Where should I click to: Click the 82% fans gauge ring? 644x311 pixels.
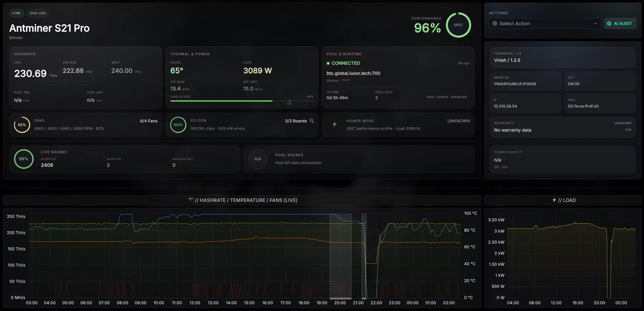[22, 125]
